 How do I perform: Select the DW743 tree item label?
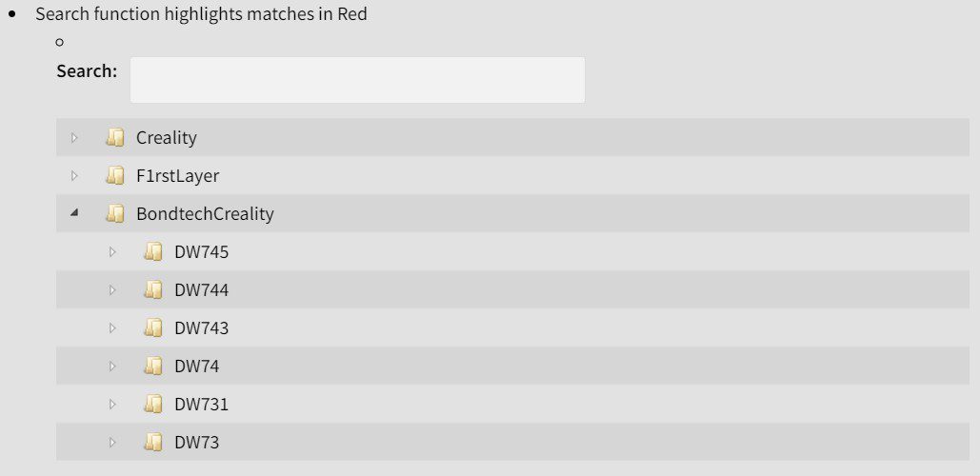pos(201,328)
